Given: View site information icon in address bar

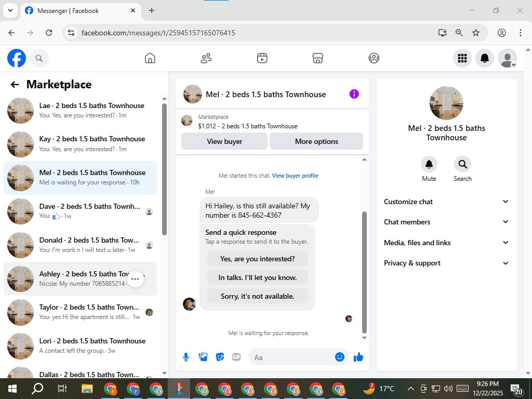Looking at the screenshot, I should click(x=71, y=33).
